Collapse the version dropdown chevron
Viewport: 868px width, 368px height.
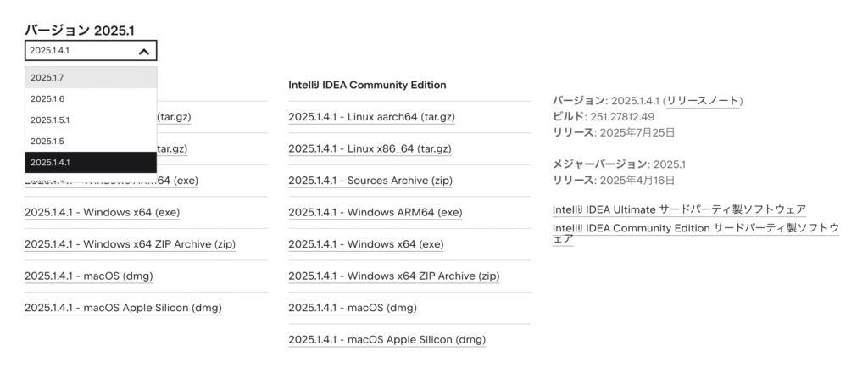pyautogui.click(x=143, y=51)
